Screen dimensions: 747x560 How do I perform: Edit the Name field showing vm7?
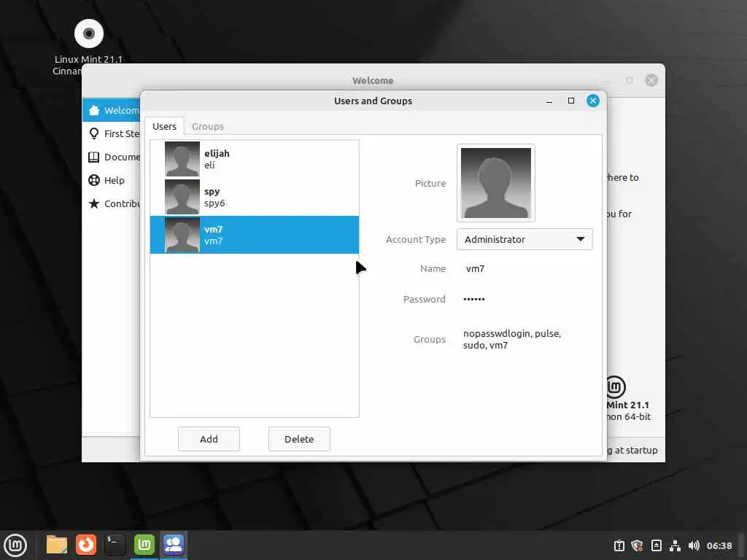pyautogui.click(x=475, y=269)
